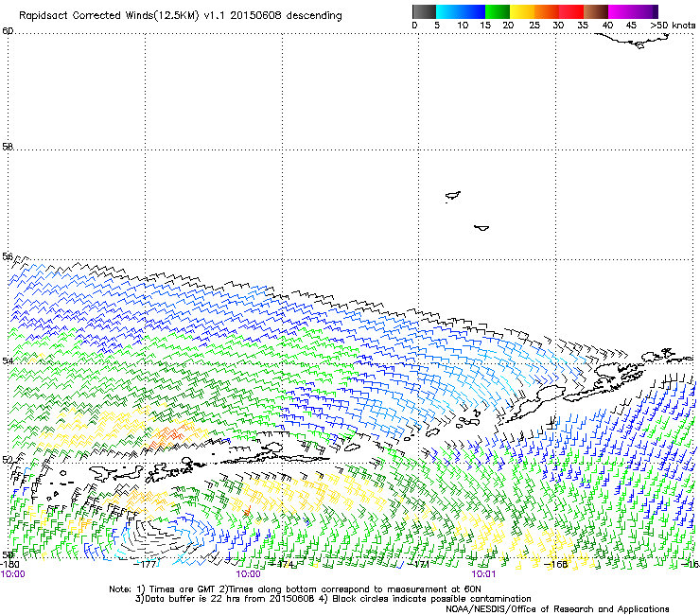Click the red-orange wind barb cluster north of 52N

pos(170,435)
